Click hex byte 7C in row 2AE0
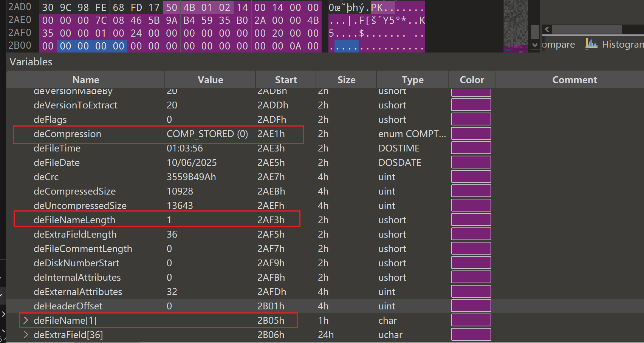The image size is (644, 343). (101, 20)
